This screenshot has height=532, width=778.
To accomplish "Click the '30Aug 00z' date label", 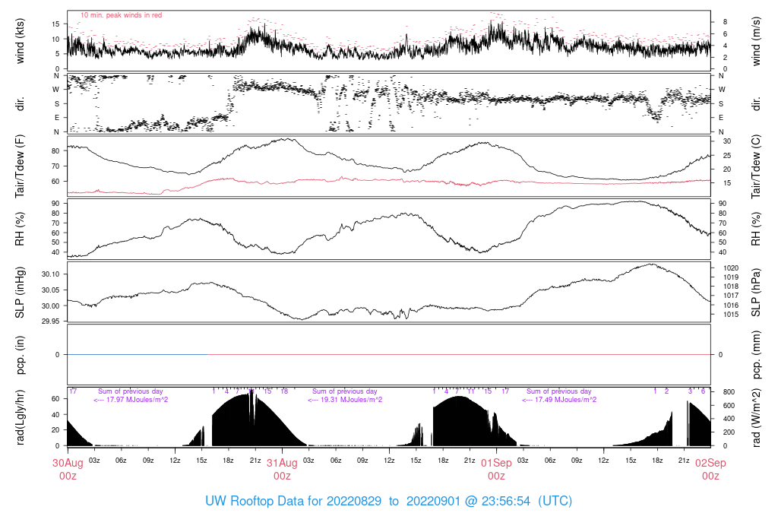I will click(68, 470).
